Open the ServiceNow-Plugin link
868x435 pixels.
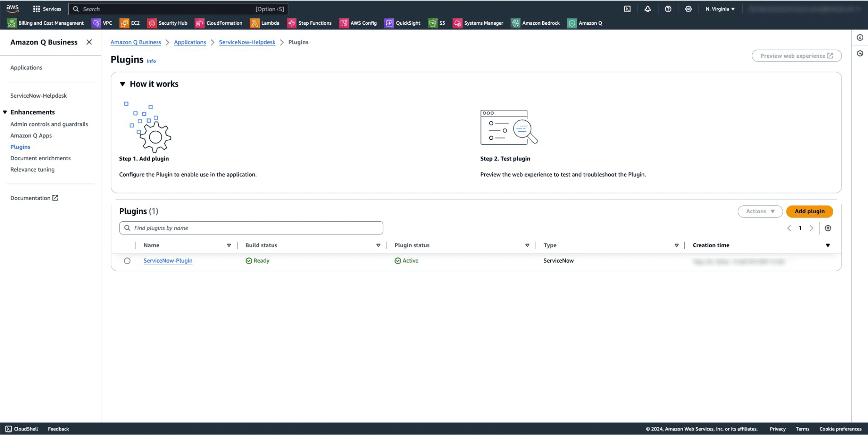pos(168,261)
